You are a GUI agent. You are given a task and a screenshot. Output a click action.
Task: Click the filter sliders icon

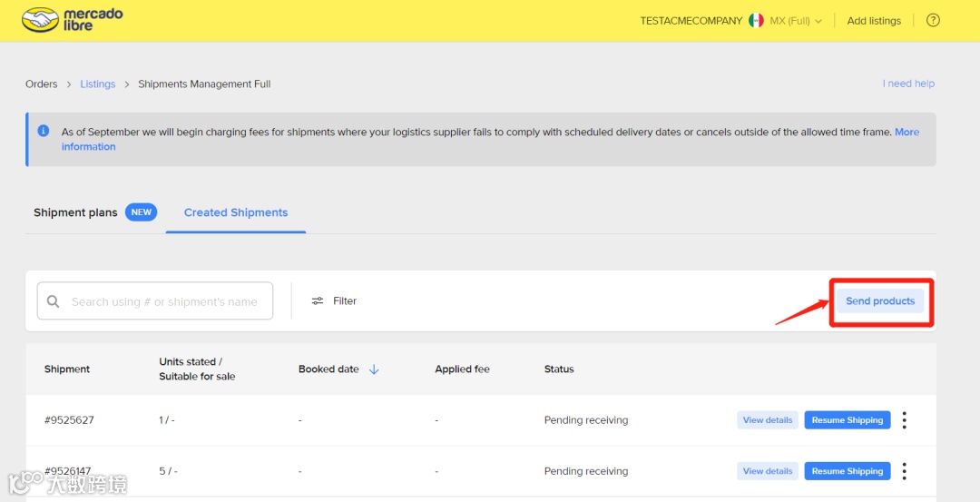318,300
